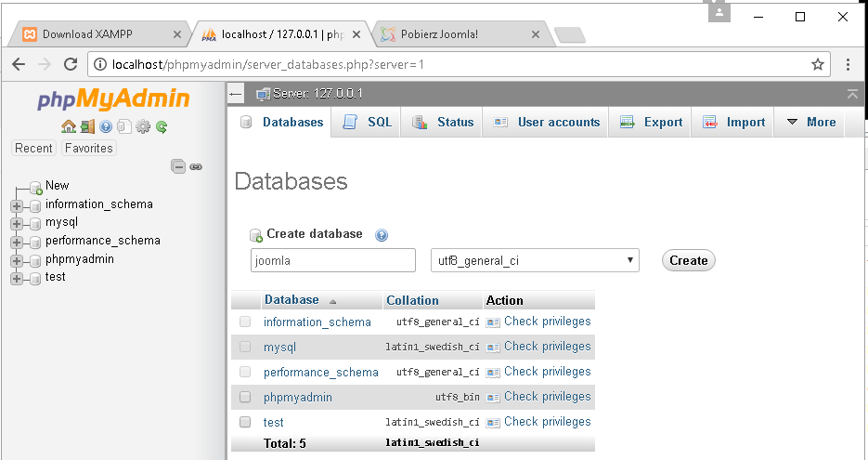Click Check privileges icon for mysql
This screenshot has height=460, width=868.
tap(493, 348)
